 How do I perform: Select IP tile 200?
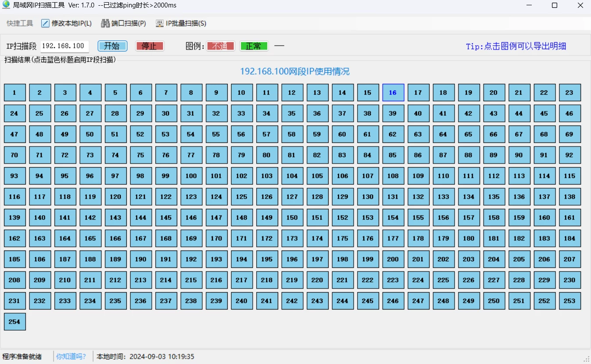coord(393,259)
